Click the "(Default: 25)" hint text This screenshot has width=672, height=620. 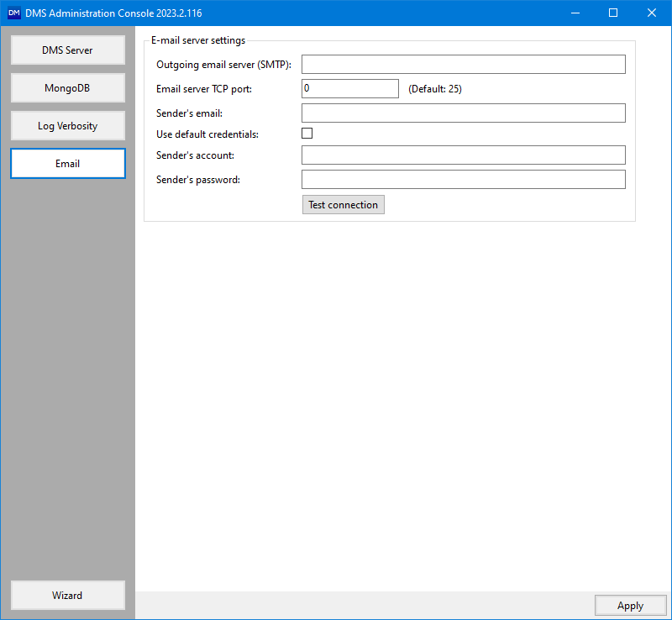435,89
